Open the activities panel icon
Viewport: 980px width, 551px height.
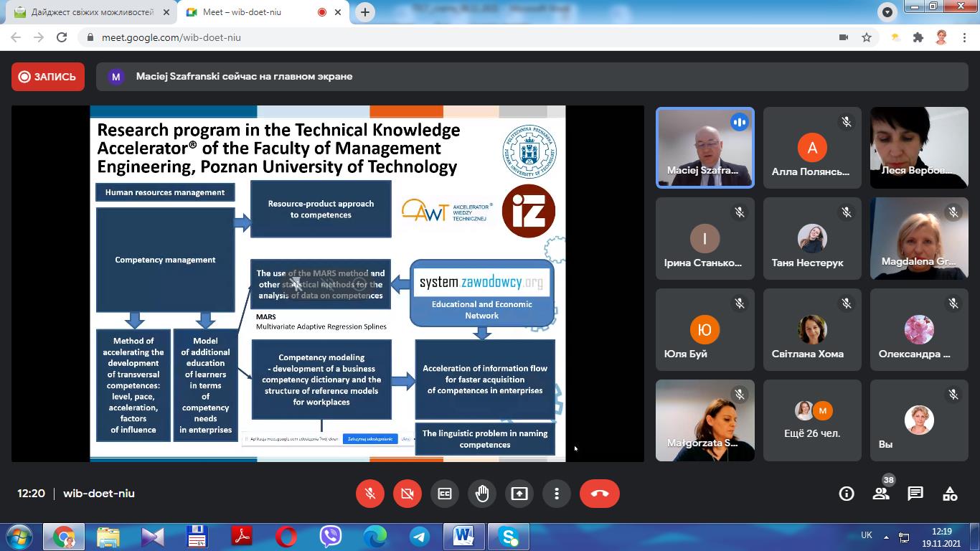pos(950,494)
